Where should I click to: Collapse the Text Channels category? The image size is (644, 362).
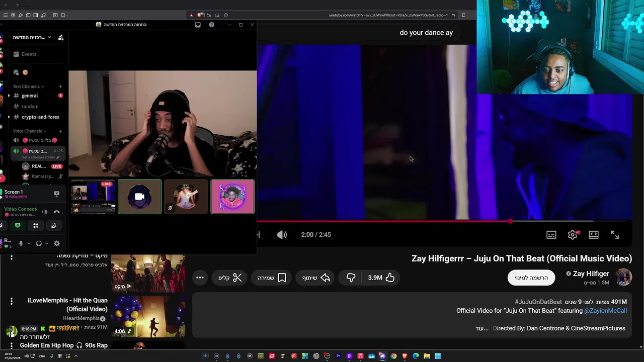point(28,86)
